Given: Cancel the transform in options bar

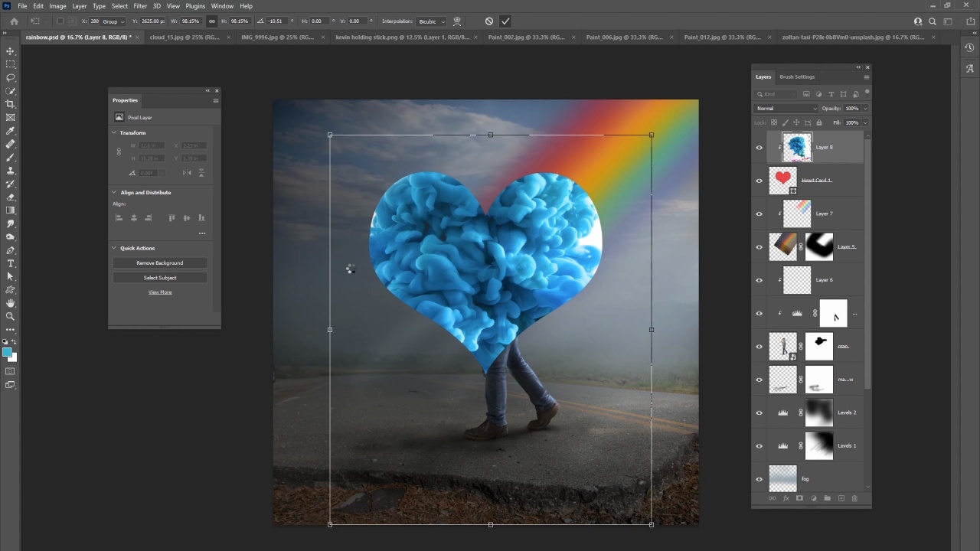Looking at the screenshot, I should 489,21.
